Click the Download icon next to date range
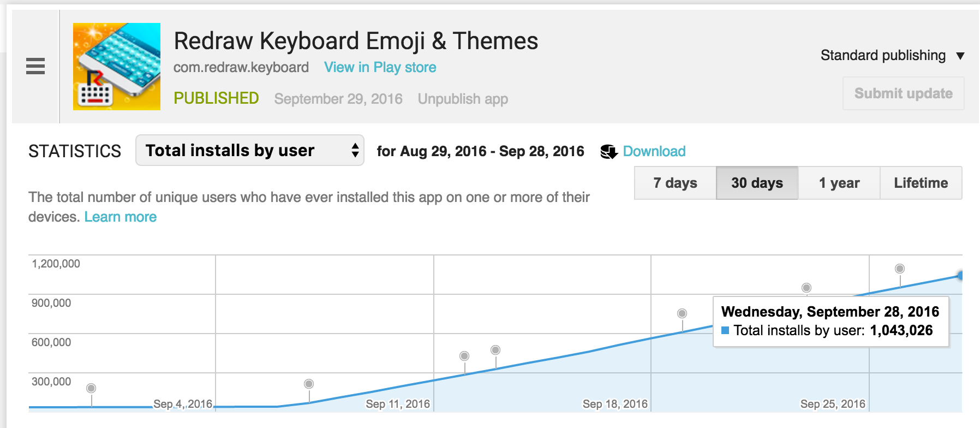 608,152
